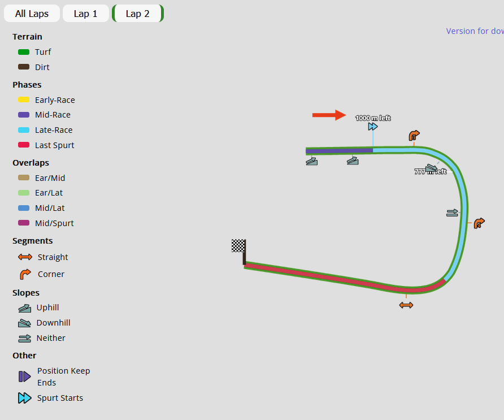Screen dimensions: 504x420
Task: Click the 'Early-Race' label text
Action: coord(55,100)
